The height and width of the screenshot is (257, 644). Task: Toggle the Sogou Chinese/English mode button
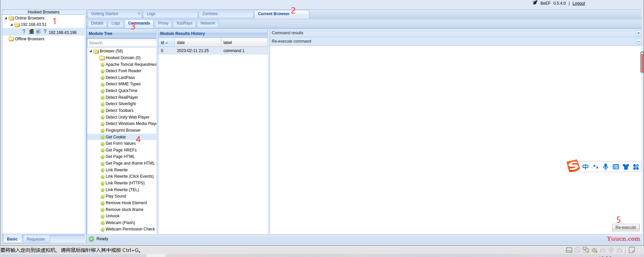(x=586, y=167)
